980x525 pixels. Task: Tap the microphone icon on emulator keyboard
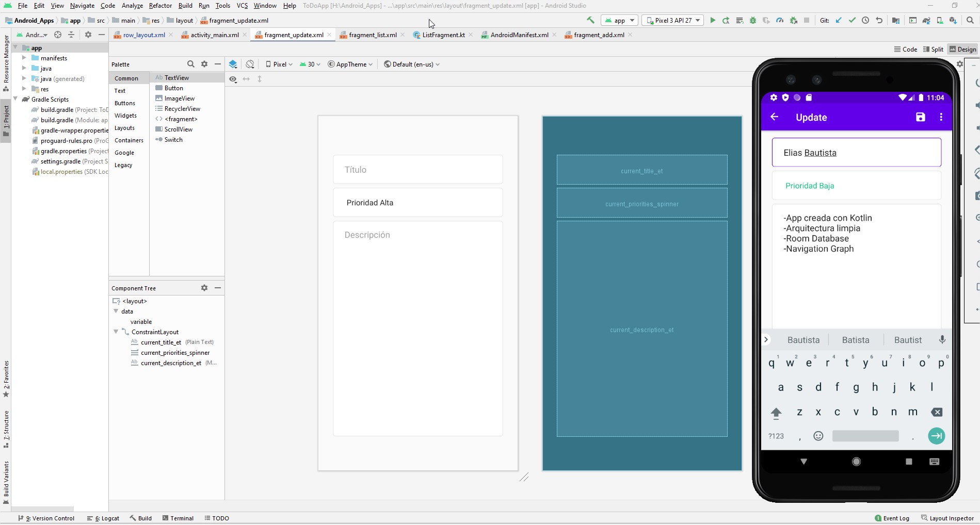coord(942,340)
